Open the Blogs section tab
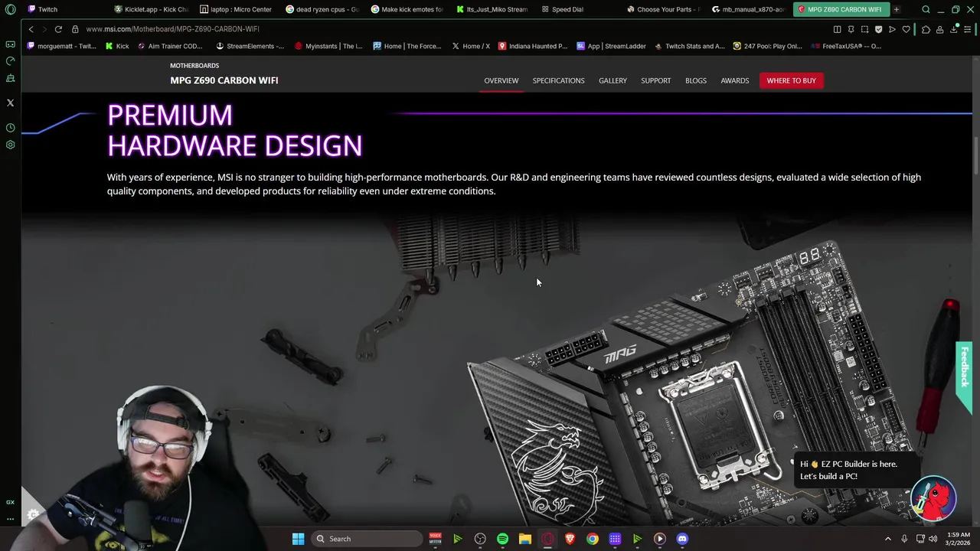Viewport: 980px width, 551px height. click(696, 80)
